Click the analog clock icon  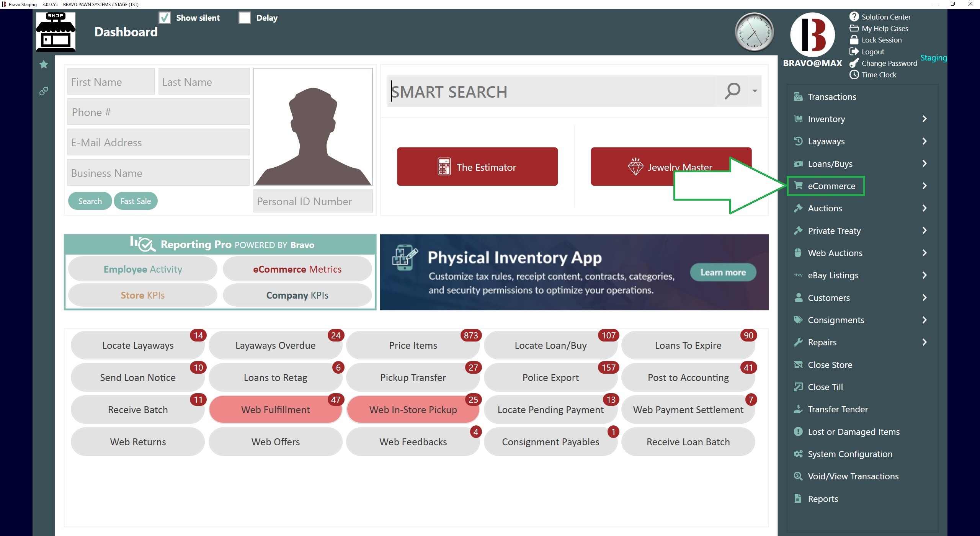754,32
